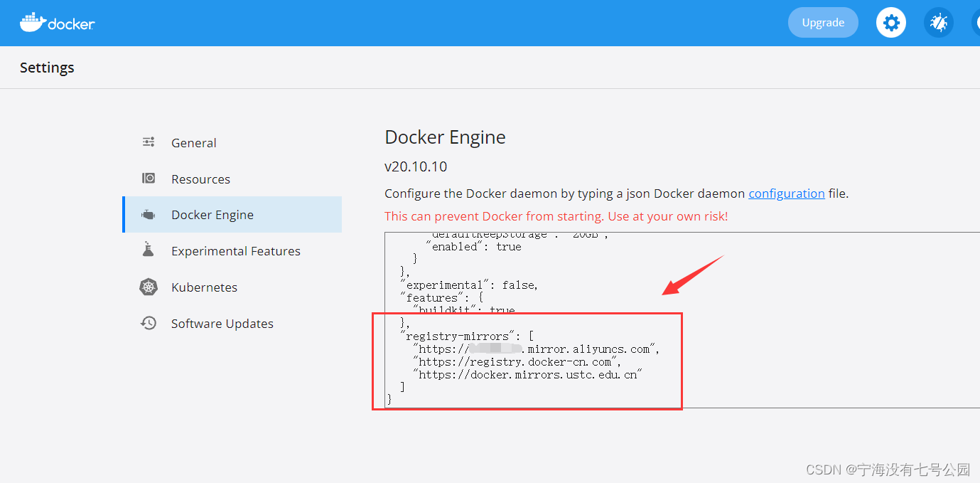Click the Upgrade button
980x483 pixels.
coord(823,23)
